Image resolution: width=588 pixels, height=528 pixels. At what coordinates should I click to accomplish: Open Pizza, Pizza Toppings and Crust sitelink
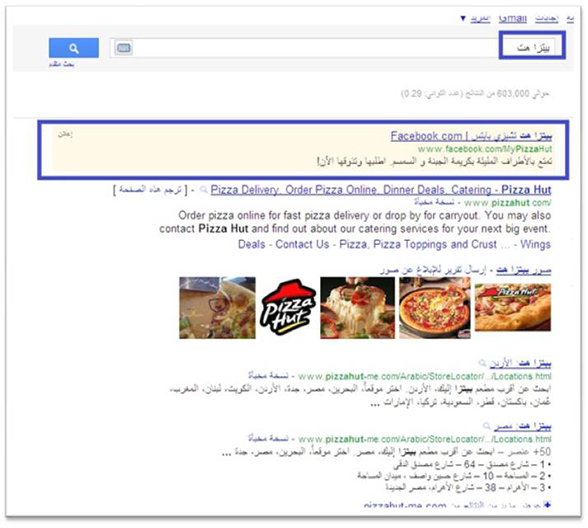[x=418, y=244]
